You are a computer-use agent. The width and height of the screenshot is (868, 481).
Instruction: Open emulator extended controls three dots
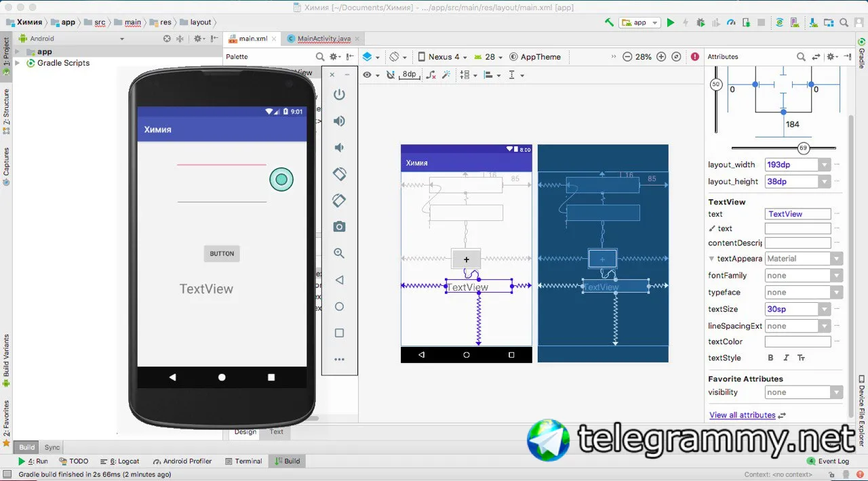pyautogui.click(x=339, y=360)
